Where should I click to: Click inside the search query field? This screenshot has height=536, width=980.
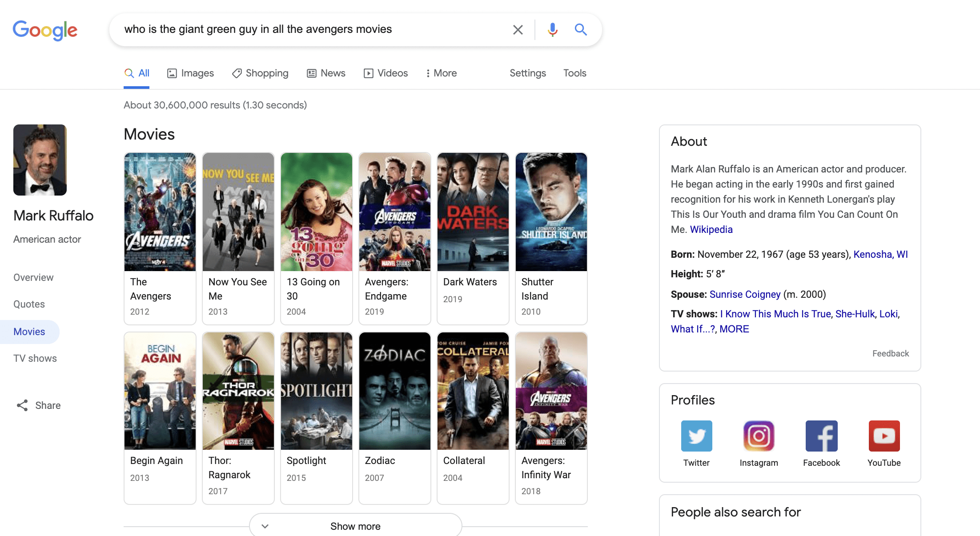point(311,29)
